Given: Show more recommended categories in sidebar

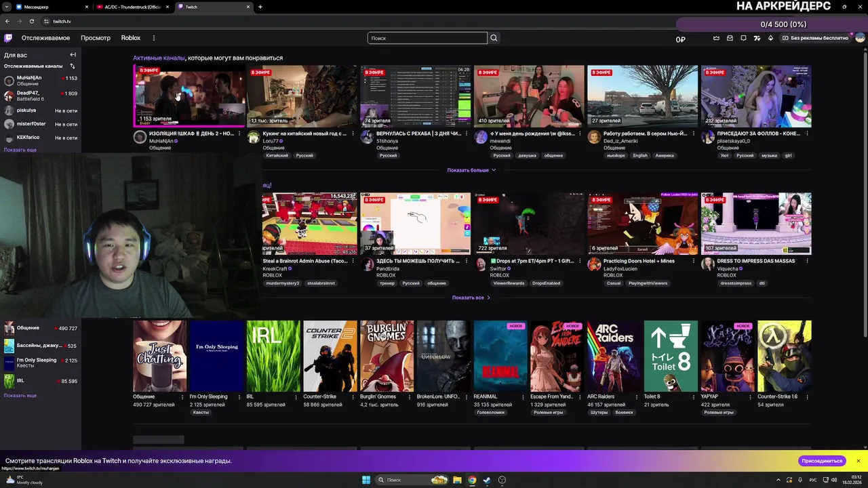Looking at the screenshot, I should [x=20, y=395].
